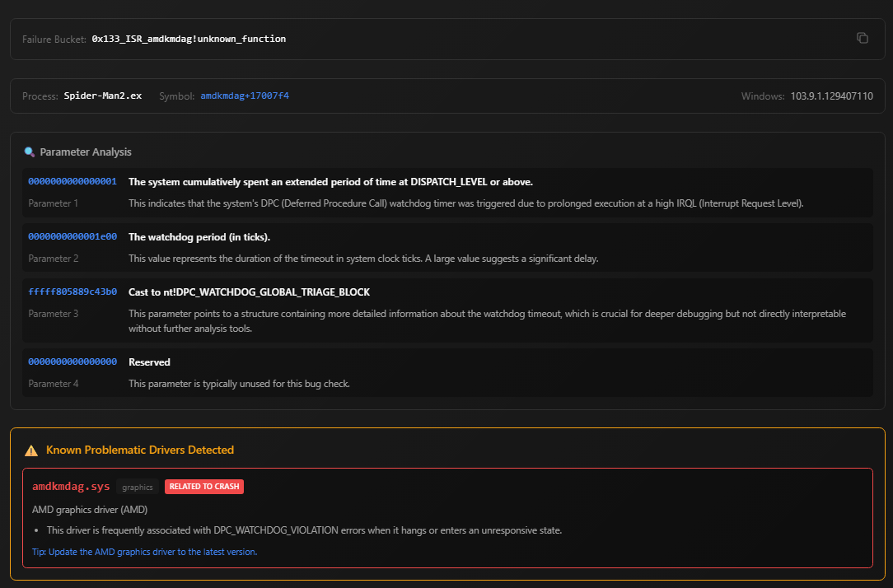Click the Failure Bucket label
This screenshot has height=588, width=893.
[x=54, y=40]
